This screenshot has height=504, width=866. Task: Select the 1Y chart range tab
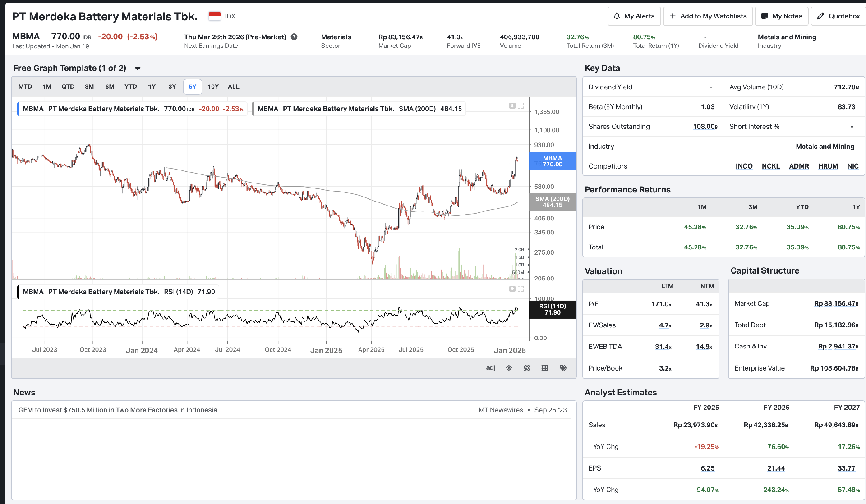(152, 87)
